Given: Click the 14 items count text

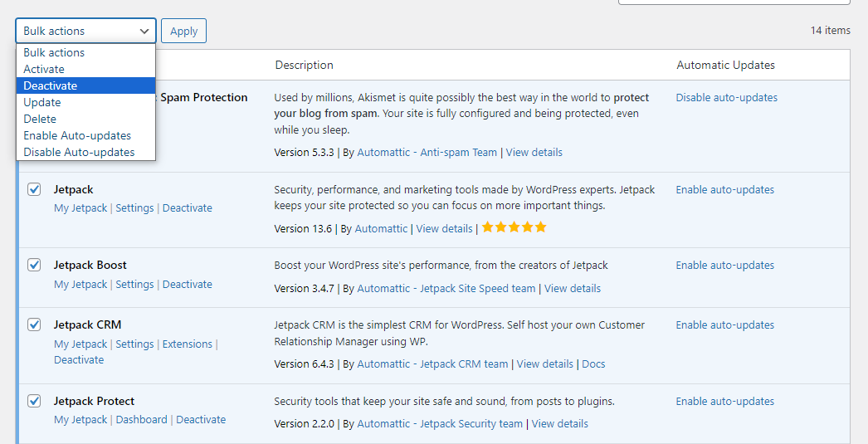Looking at the screenshot, I should tap(831, 31).
